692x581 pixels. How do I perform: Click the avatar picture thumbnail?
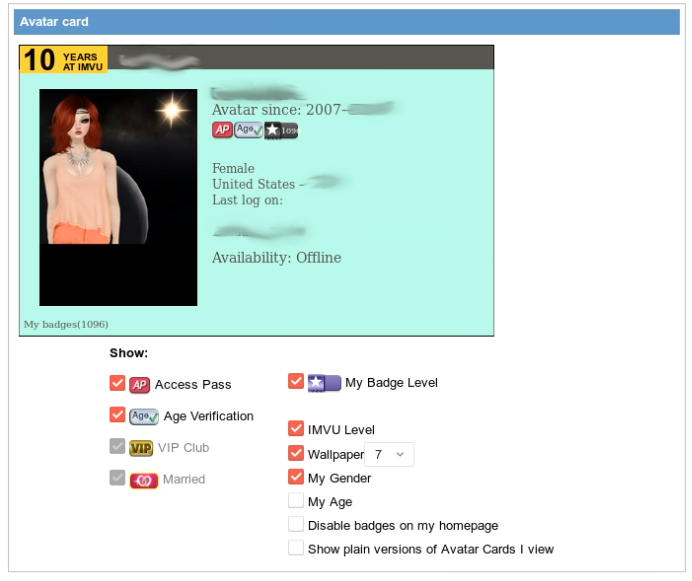pos(118,197)
